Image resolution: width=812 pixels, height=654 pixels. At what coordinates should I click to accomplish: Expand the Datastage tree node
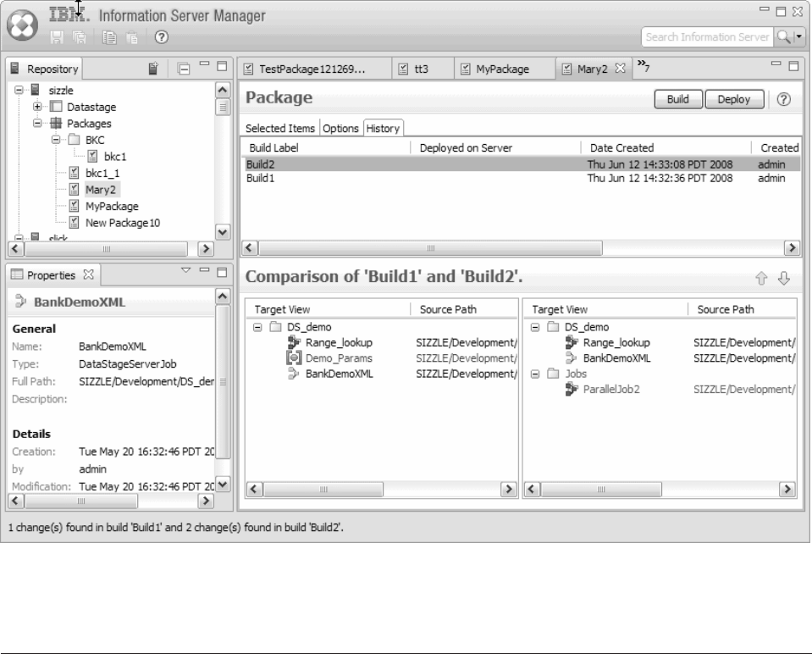coord(37,107)
